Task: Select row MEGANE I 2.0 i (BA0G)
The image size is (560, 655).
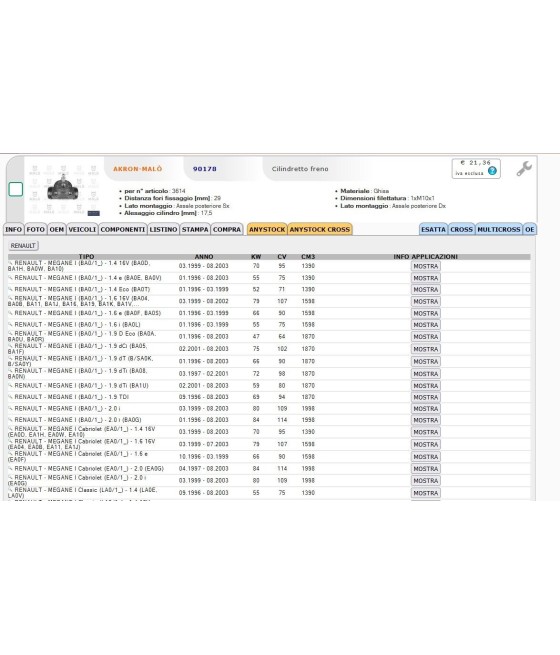Action: click(x=269, y=420)
